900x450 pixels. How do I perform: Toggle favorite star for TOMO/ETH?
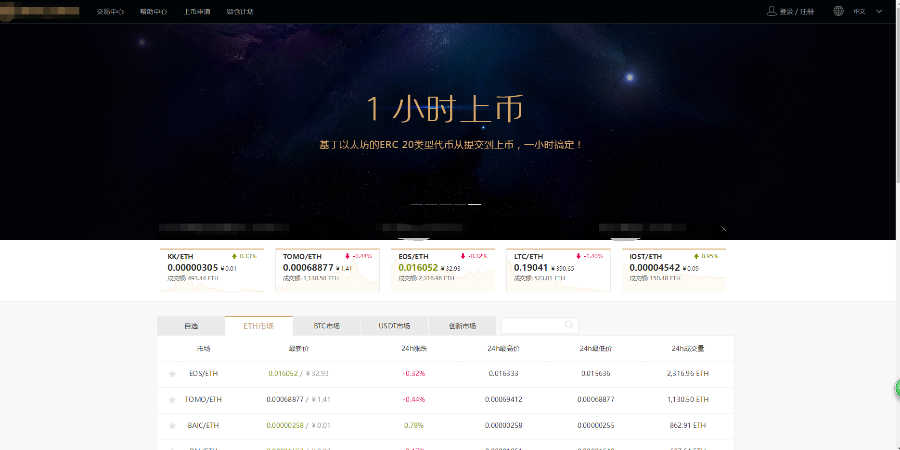coord(172,400)
